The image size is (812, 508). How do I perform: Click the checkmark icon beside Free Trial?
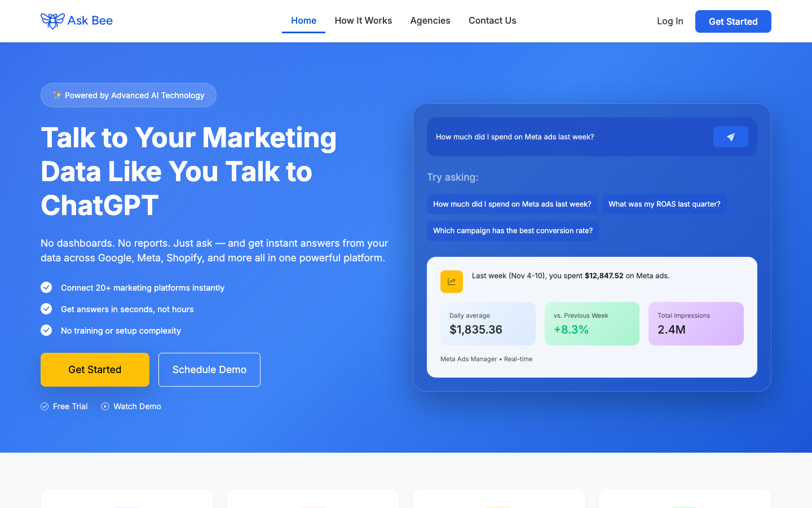pos(45,406)
